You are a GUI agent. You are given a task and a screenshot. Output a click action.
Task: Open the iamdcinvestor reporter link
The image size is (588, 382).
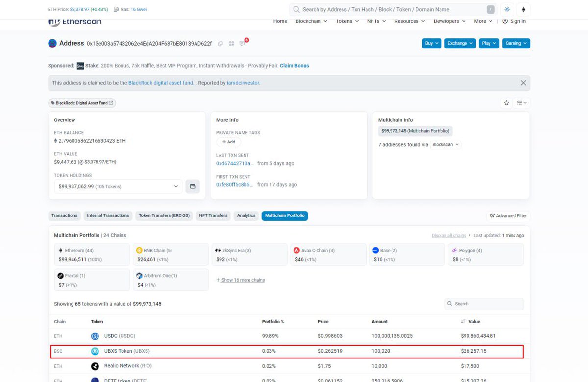coord(243,83)
